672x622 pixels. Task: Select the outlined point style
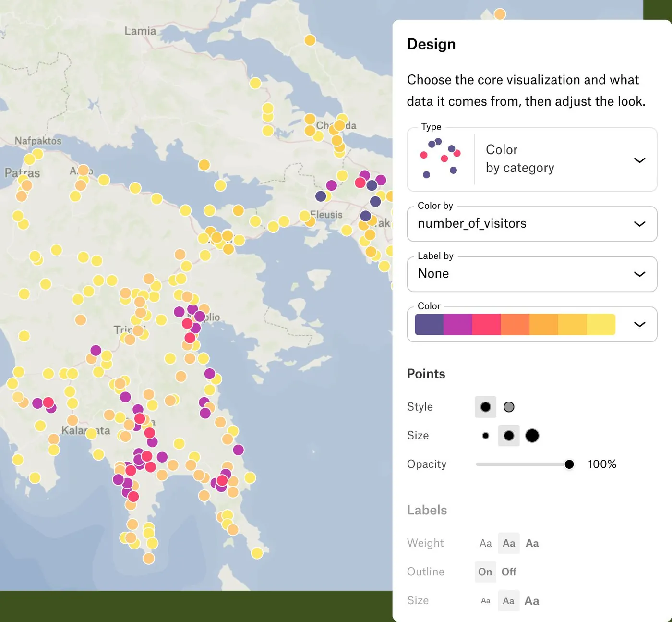point(509,407)
